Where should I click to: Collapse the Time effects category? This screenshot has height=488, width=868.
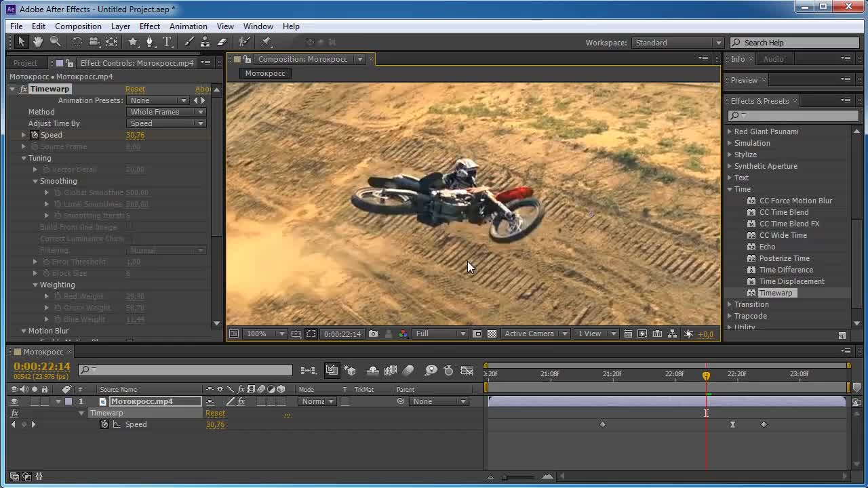(x=730, y=189)
